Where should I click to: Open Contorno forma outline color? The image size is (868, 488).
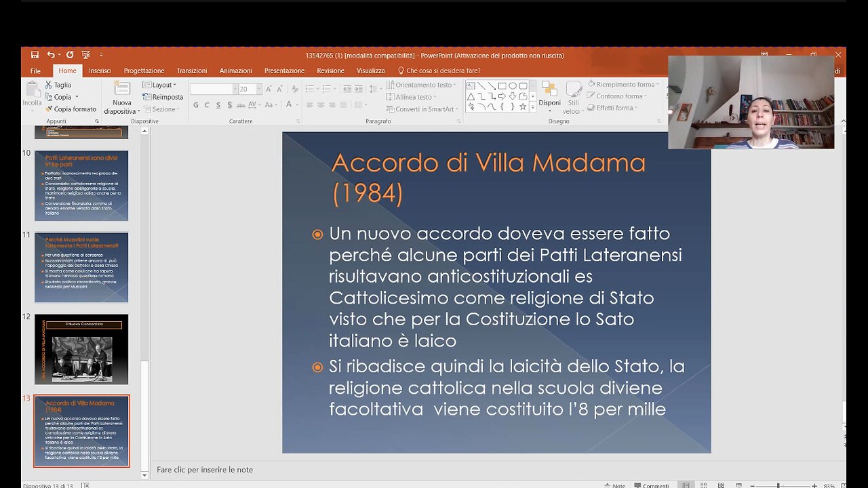(x=617, y=96)
